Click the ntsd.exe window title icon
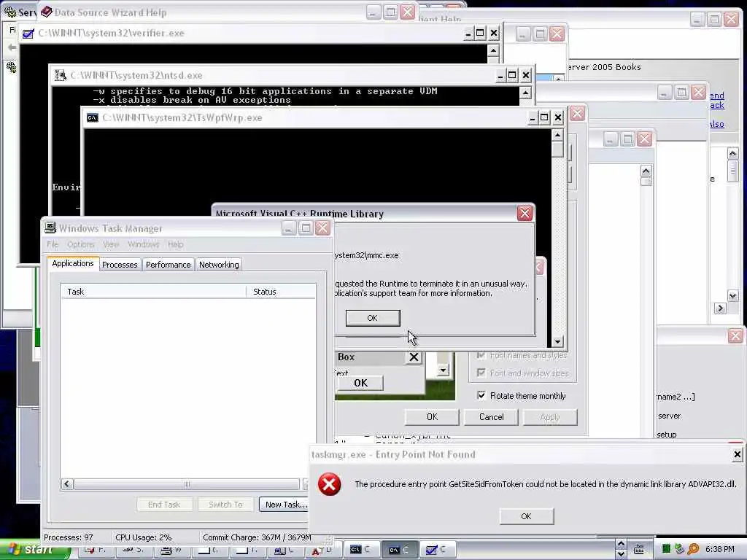This screenshot has height=560, width=747. click(x=60, y=75)
